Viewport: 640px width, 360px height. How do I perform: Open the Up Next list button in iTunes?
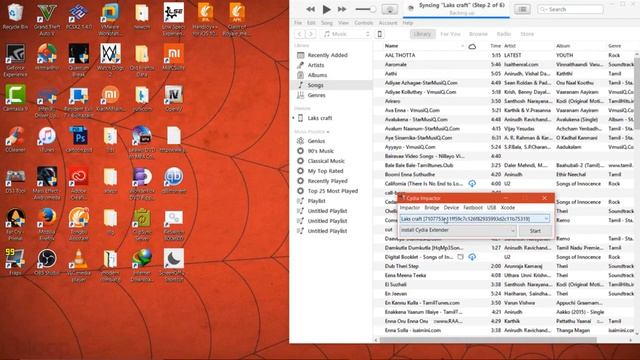[x=522, y=9]
